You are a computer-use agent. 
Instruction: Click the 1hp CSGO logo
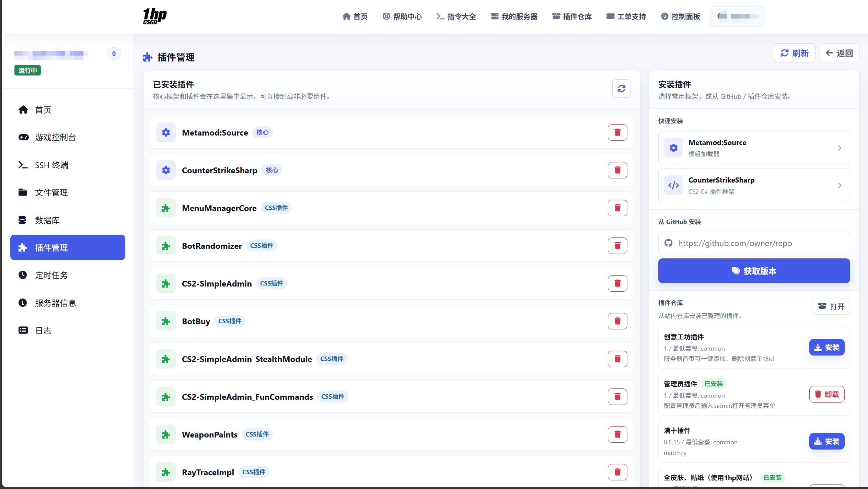(x=155, y=16)
